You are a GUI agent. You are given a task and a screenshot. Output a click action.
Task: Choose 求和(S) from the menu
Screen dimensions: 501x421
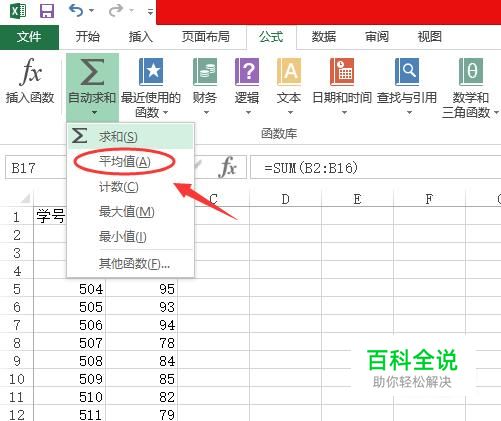pyautogui.click(x=131, y=136)
